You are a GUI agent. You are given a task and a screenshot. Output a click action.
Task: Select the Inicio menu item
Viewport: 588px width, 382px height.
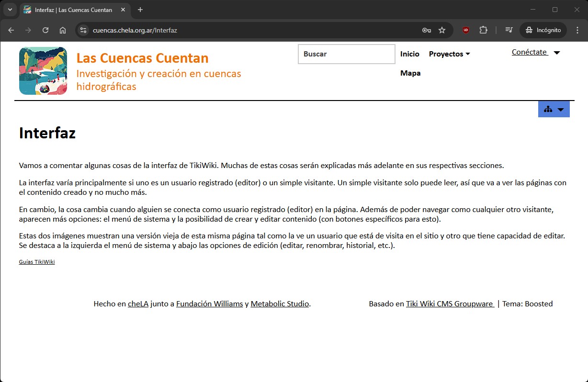tap(409, 54)
